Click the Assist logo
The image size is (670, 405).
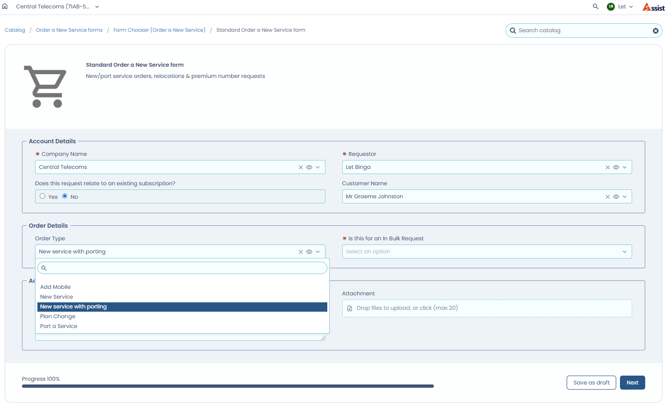pos(654,7)
